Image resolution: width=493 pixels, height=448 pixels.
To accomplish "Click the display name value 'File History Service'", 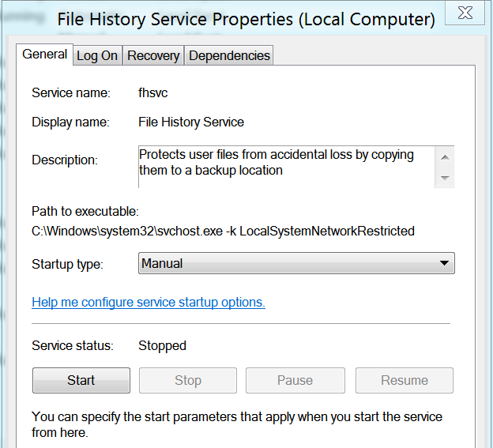I will (191, 122).
